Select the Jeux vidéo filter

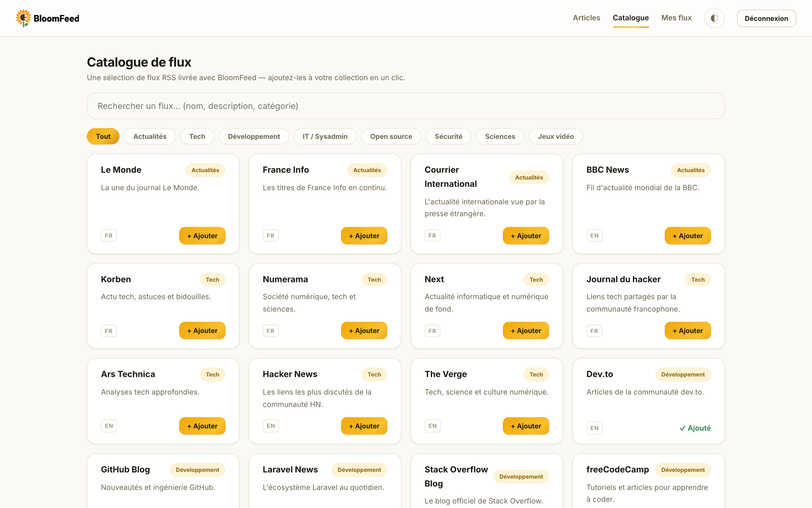[556, 136]
